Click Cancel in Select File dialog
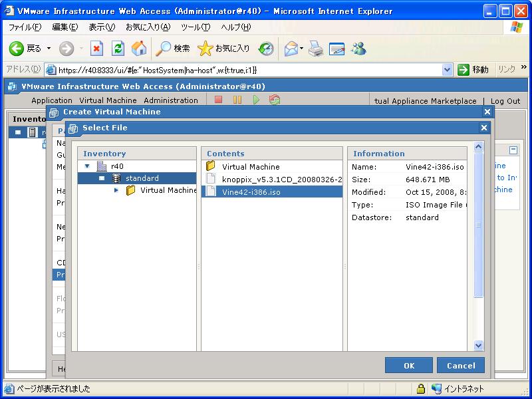The width and height of the screenshot is (532, 399). (x=461, y=365)
